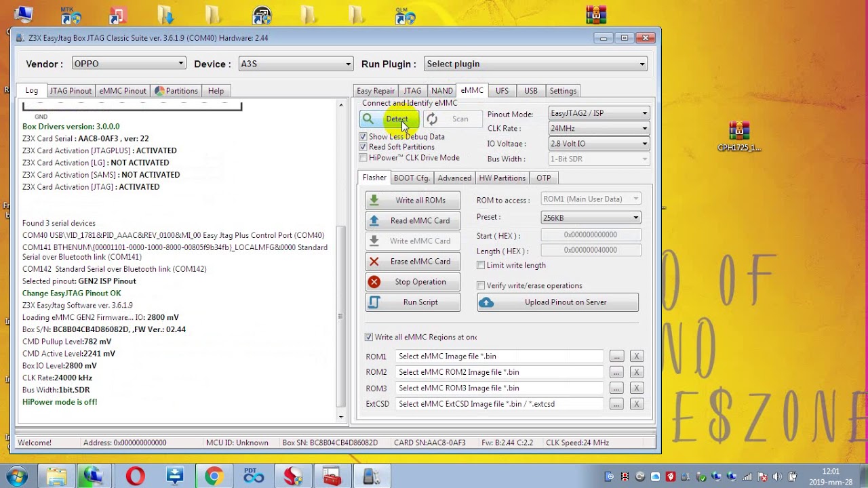Open the red toolbox app in taskbar
Viewport: 868px width, 488px height.
coord(332,476)
